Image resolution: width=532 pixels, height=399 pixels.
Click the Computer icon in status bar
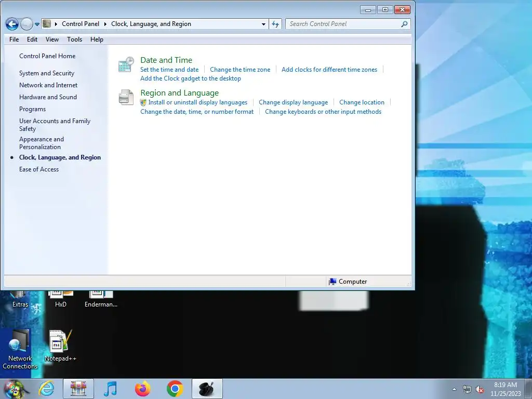(x=332, y=282)
